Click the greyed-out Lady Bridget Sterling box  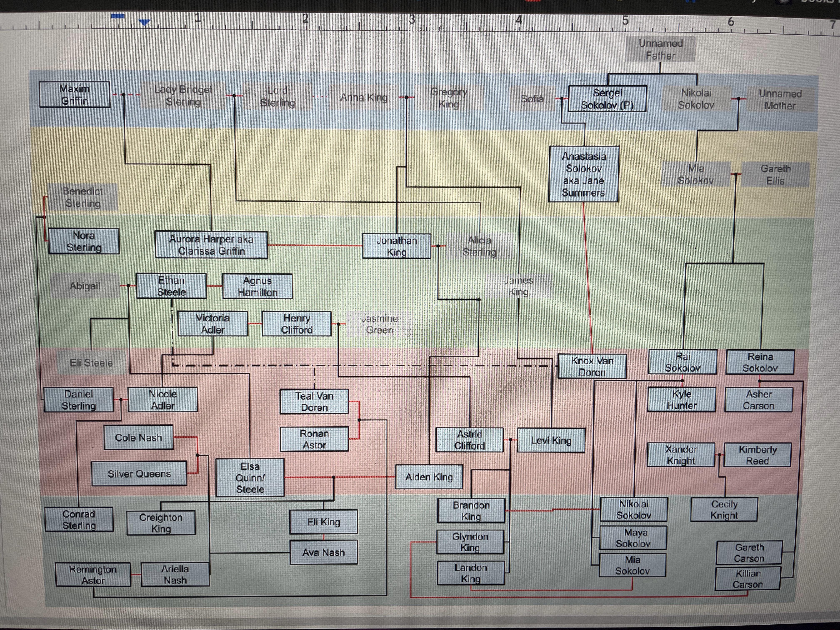(183, 96)
